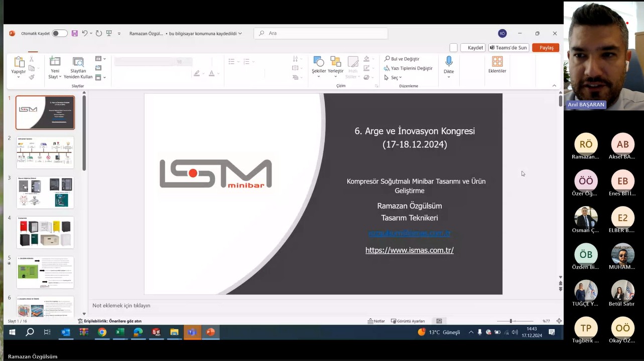The height and width of the screenshot is (361, 644).
Task: Click the https://www.ismas.com.tr/ link on slide
Action: tap(409, 250)
